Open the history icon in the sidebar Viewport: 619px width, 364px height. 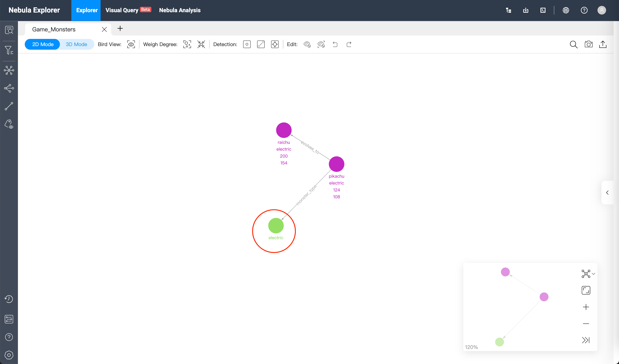(9, 299)
